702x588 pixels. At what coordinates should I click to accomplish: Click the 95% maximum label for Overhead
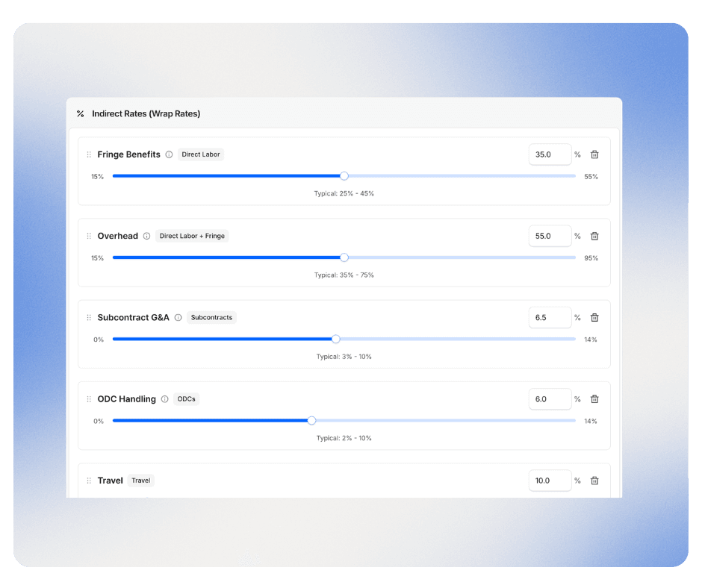(x=591, y=257)
